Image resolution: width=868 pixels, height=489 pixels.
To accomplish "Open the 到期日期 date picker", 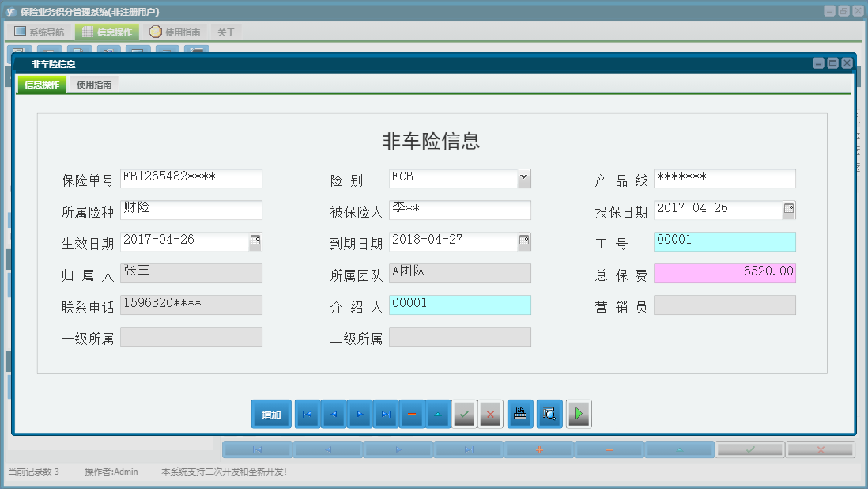I will pos(523,241).
